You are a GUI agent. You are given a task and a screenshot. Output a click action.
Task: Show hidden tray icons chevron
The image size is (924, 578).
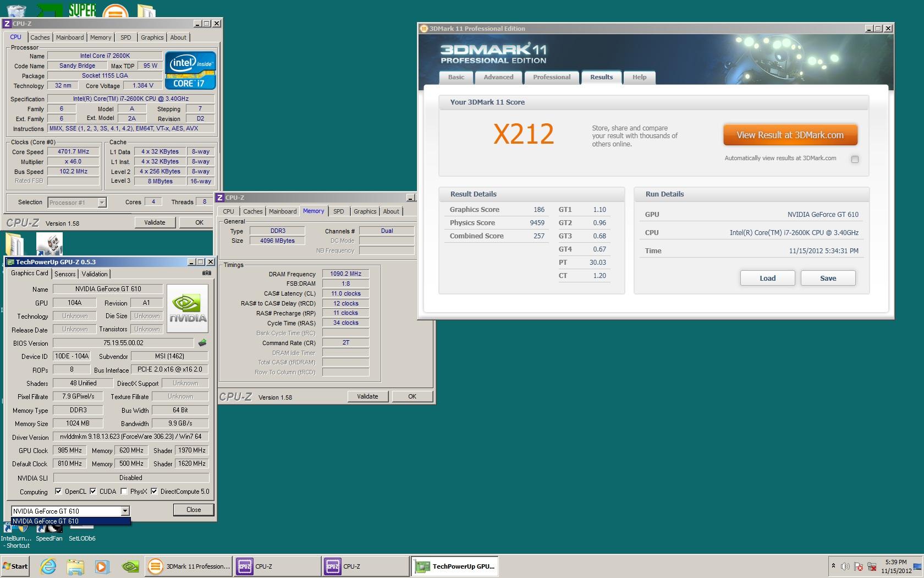pyautogui.click(x=833, y=566)
